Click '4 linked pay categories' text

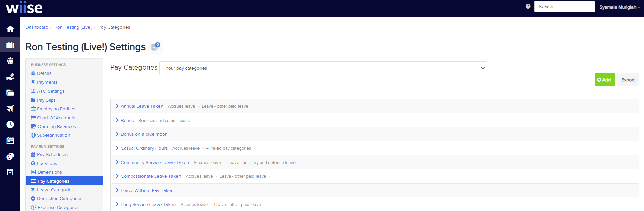229,148
